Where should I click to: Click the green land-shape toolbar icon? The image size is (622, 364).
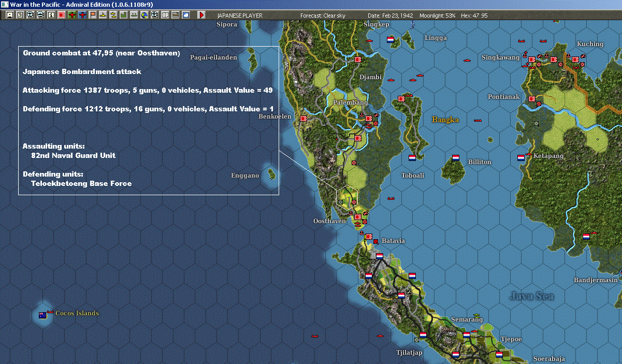(124, 15)
